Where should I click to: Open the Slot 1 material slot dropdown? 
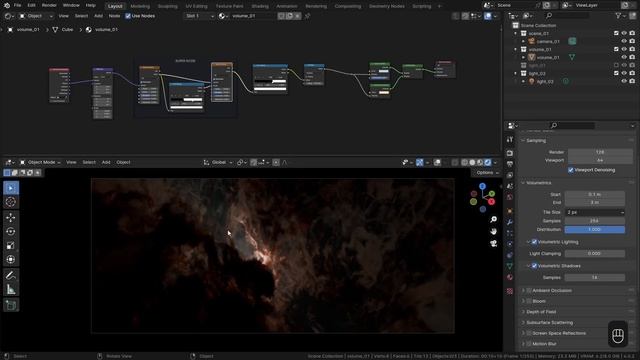[x=199, y=16]
